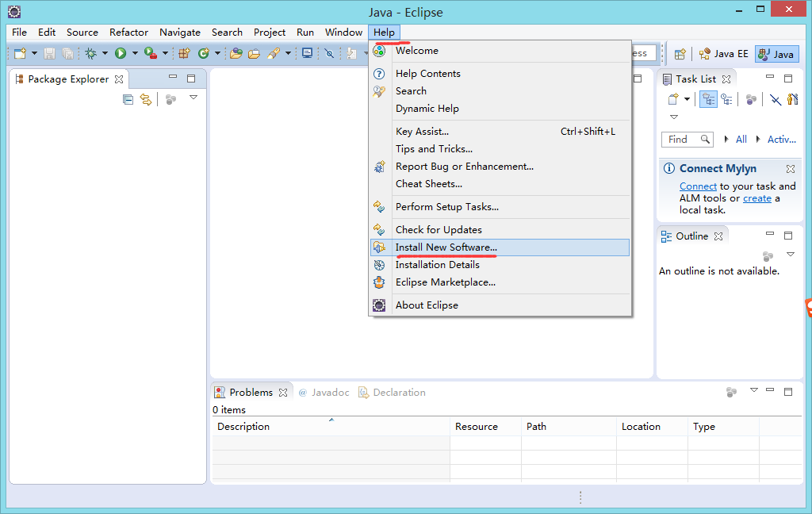Image resolution: width=812 pixels, height=514 pixels.
Task: Open the New Java Class dropdown arrow
Action: pyautogui.click(x=217, y=53)
